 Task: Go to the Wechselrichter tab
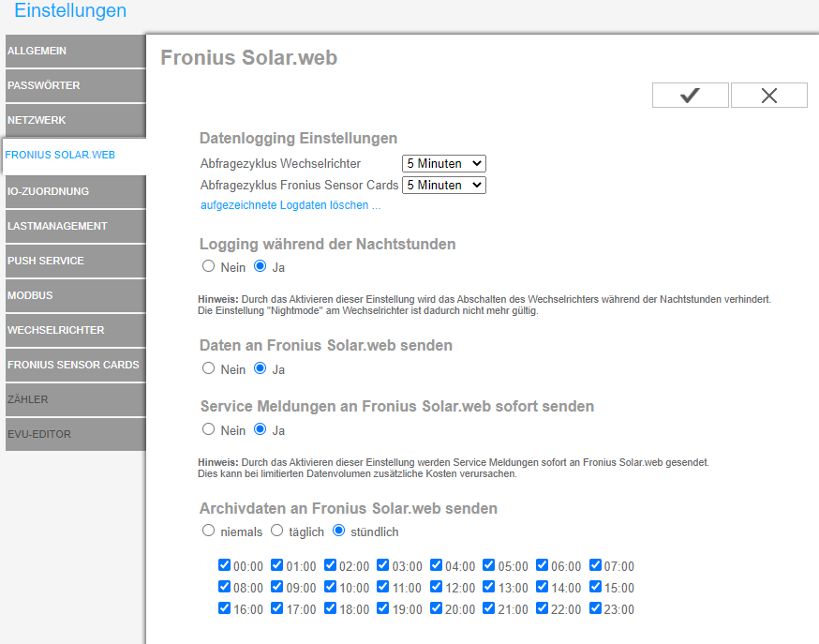[x=75, y=330]
